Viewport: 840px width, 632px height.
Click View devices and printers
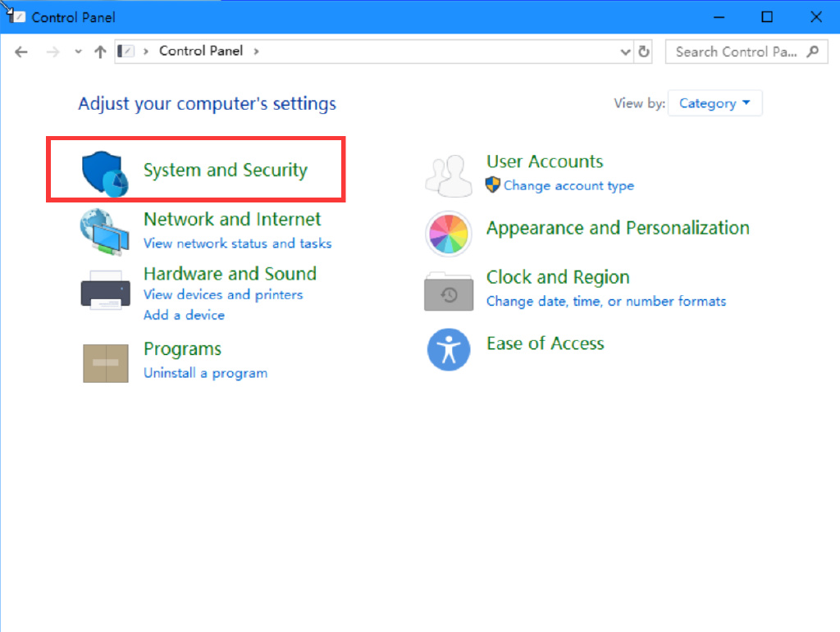223,295
